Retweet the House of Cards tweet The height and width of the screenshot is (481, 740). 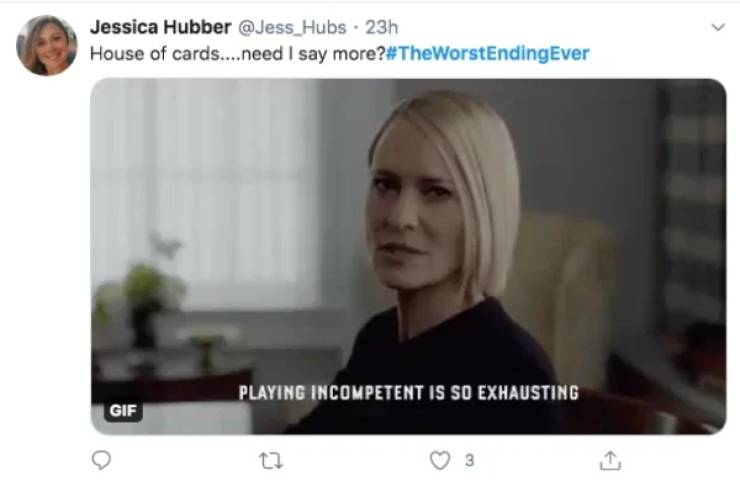[271, 460]
